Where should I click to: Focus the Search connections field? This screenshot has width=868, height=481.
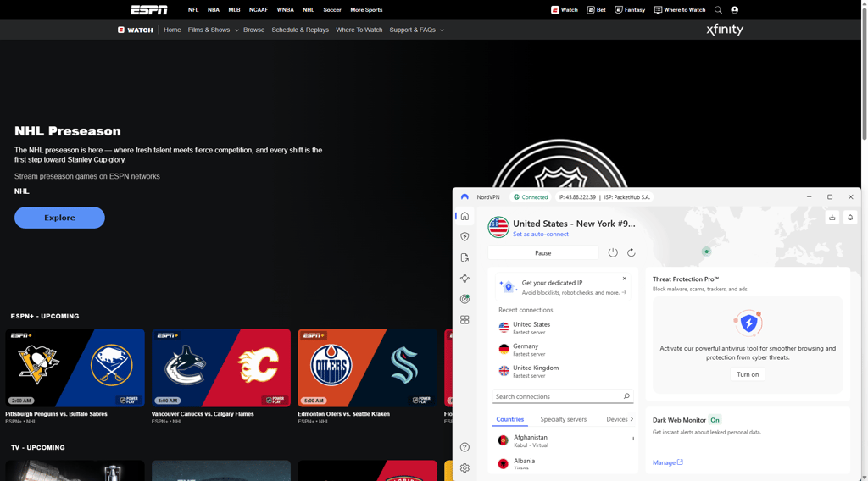coord(561,396)
